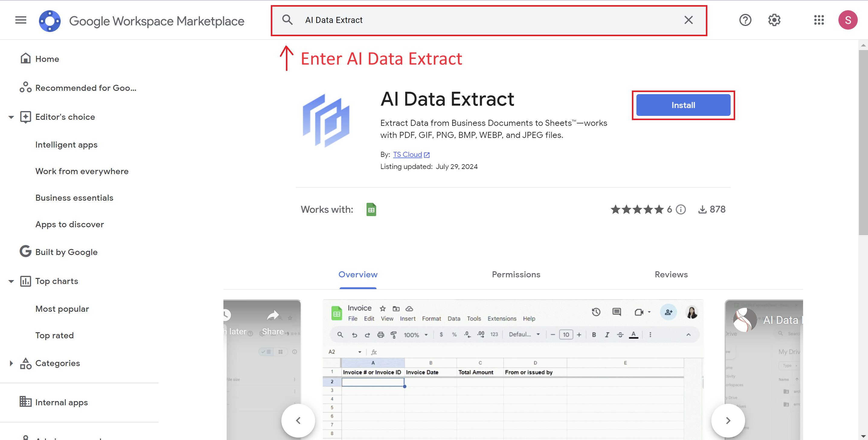Click the download count icon

[x=702, y=209]
